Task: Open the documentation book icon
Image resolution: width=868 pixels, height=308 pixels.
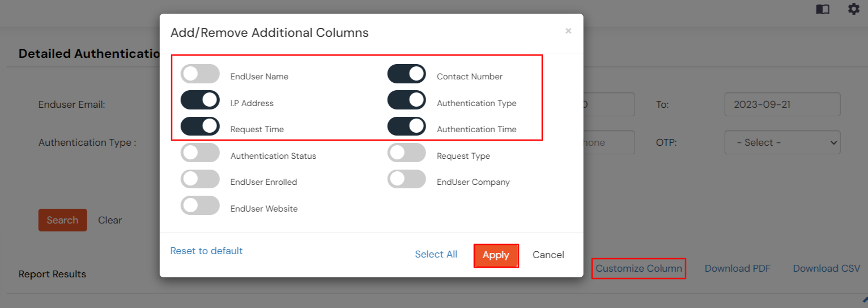Action: 822,10
